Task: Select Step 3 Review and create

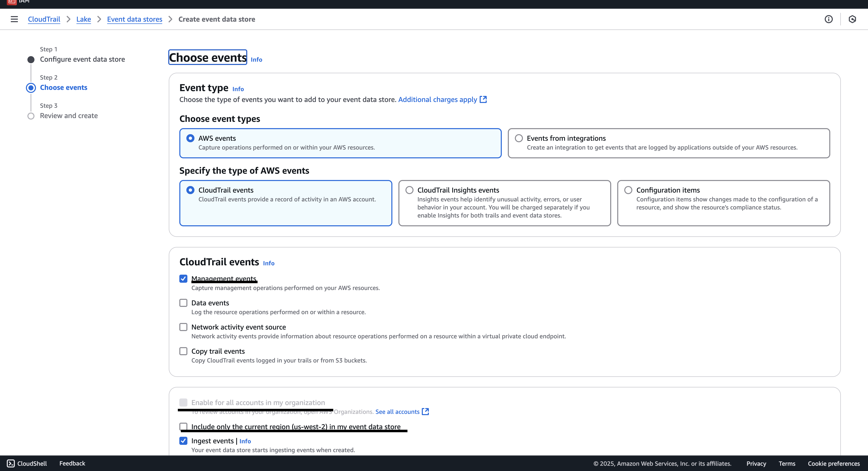Action: tap(69, 116)
